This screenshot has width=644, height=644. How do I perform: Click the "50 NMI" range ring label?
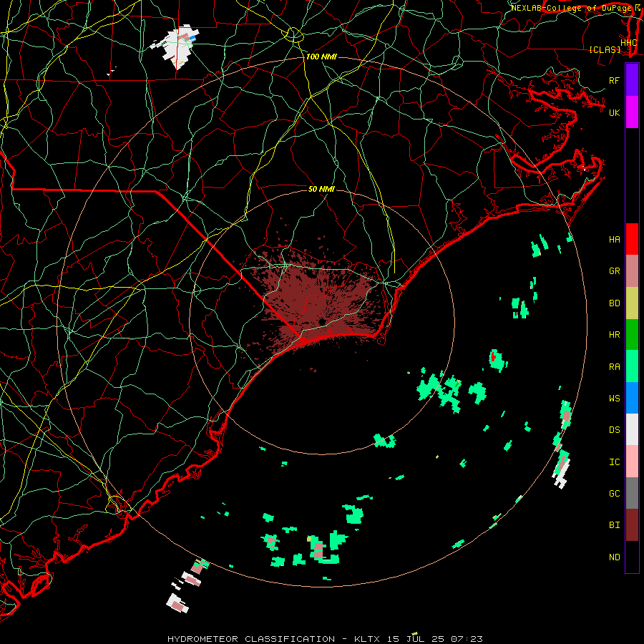321,189
